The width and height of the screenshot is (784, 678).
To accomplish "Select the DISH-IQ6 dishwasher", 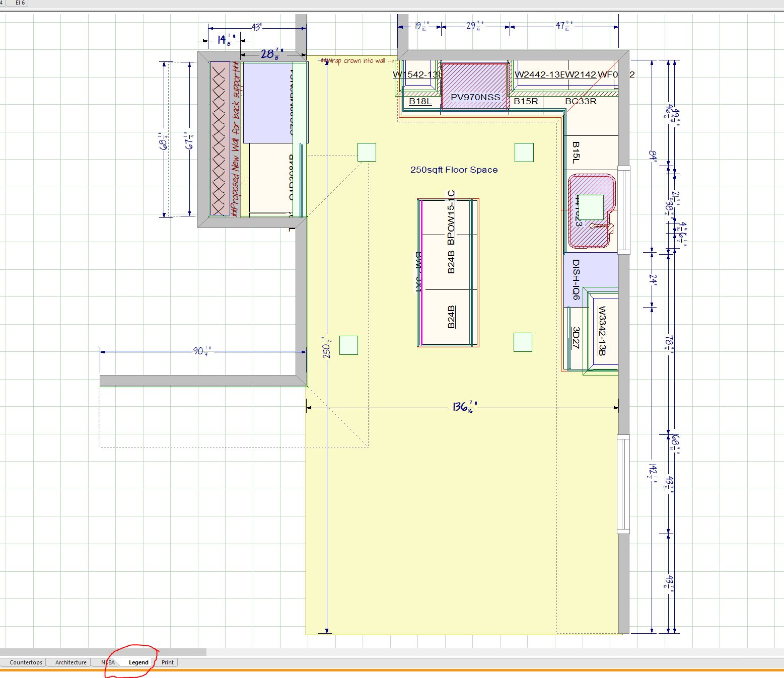I will (x=576, y=279).
